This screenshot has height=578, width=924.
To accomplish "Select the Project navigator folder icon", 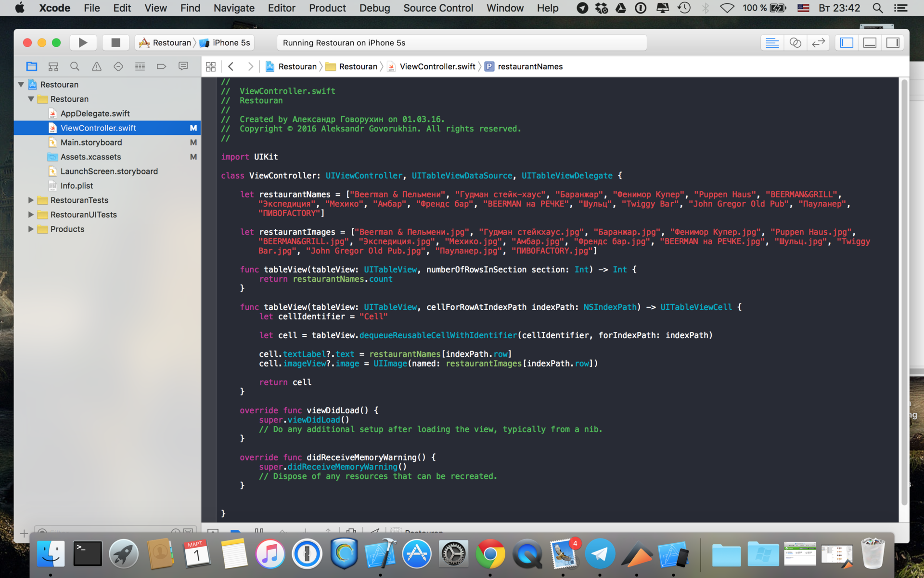I will coord(32,66).
